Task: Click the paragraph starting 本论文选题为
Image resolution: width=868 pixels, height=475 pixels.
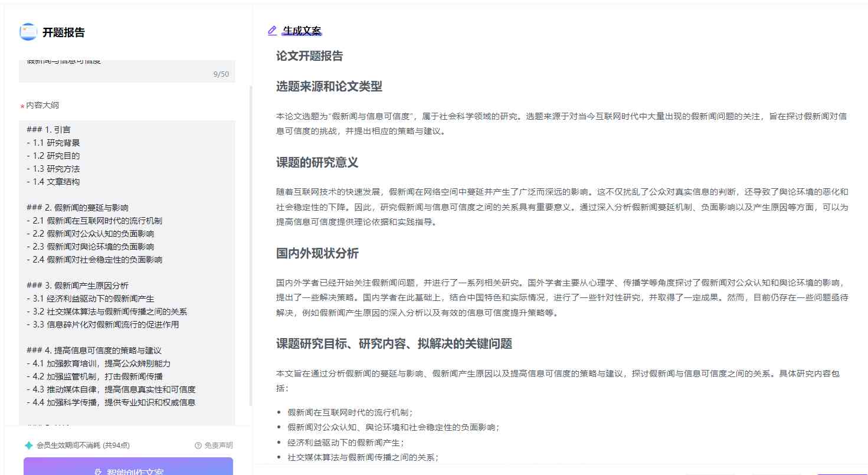Action: (x=562, y=124)
